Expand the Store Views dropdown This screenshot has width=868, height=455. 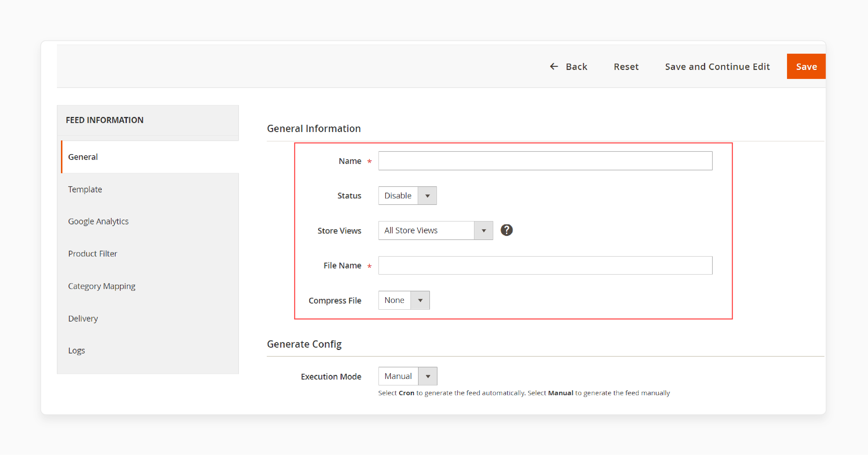click(x=484, y=230)
